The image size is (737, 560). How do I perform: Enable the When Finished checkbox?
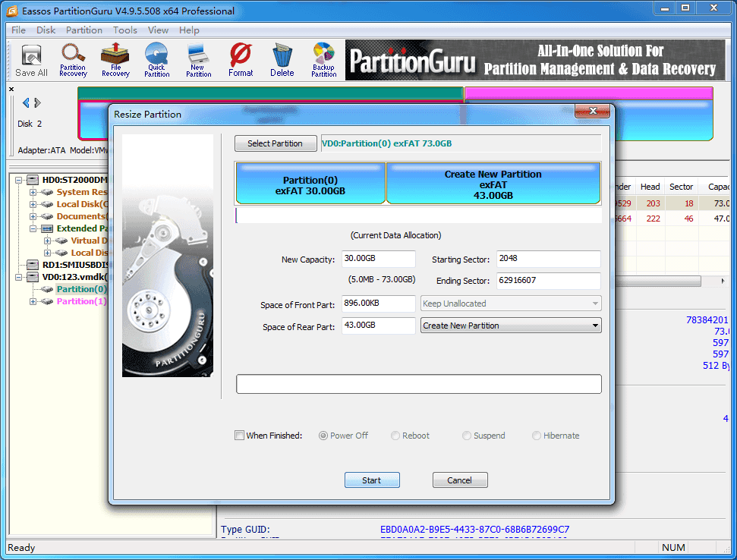239,436
